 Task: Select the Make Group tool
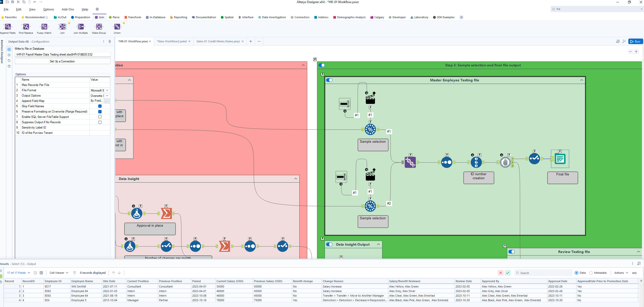pyautogui.click(x=99, y=26)
